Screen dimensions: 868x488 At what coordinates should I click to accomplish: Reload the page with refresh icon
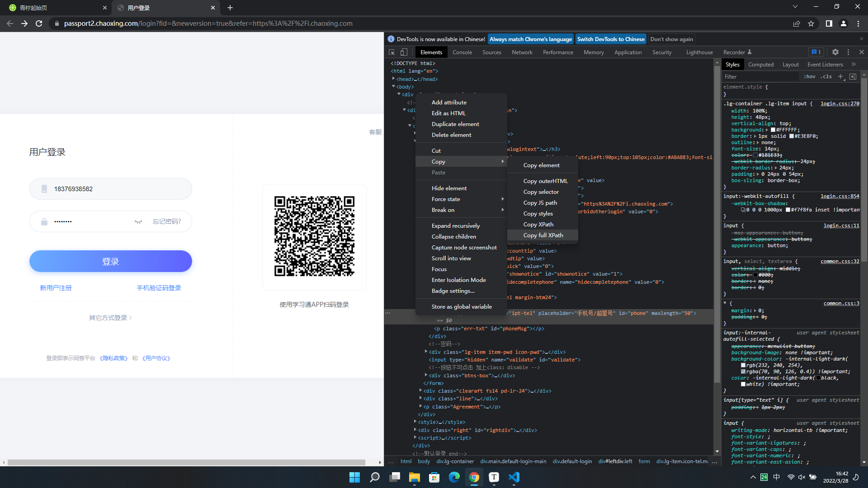pyautogui.click(x=39, y=23)
